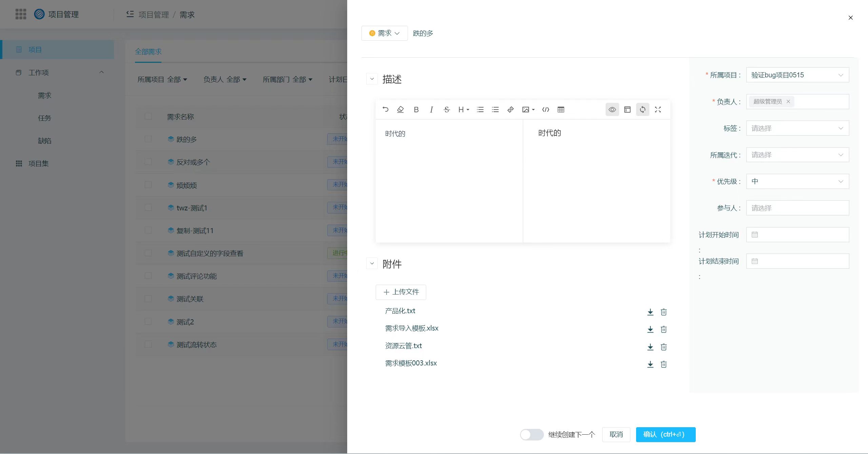
Task: Open the 需求 type dropdown
Action: point(384,33)
